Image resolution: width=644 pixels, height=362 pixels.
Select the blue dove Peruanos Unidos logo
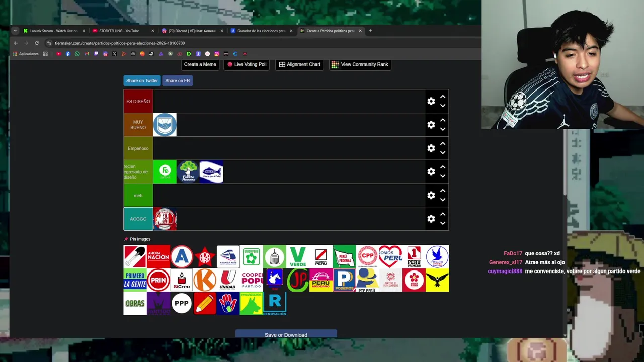[x=437, y=257]
